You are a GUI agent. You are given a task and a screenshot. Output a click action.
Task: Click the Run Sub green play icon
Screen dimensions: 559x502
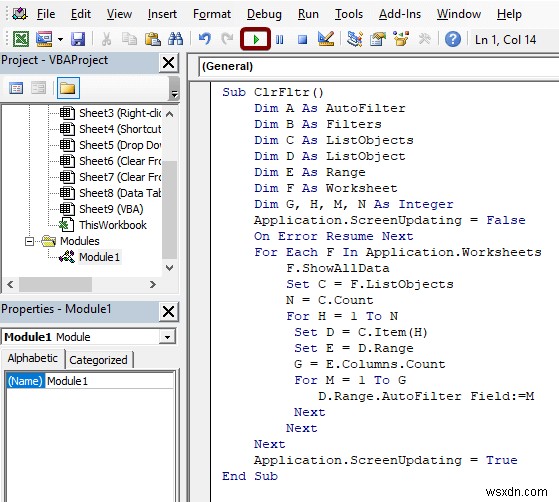255,39
